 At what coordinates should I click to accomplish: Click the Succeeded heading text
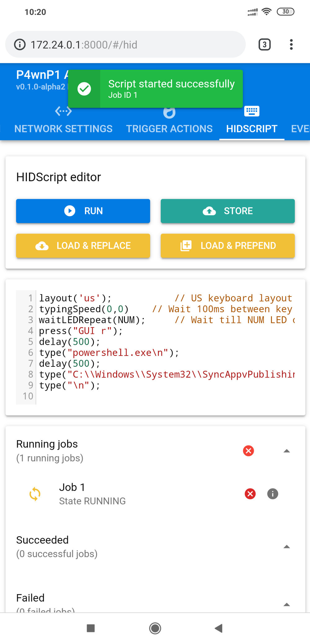42,540
